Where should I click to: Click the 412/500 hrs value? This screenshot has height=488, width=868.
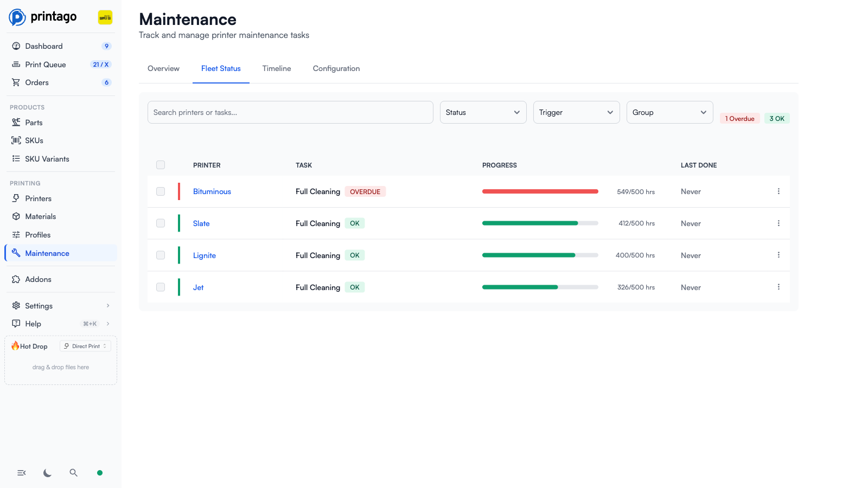coord(637,223)
